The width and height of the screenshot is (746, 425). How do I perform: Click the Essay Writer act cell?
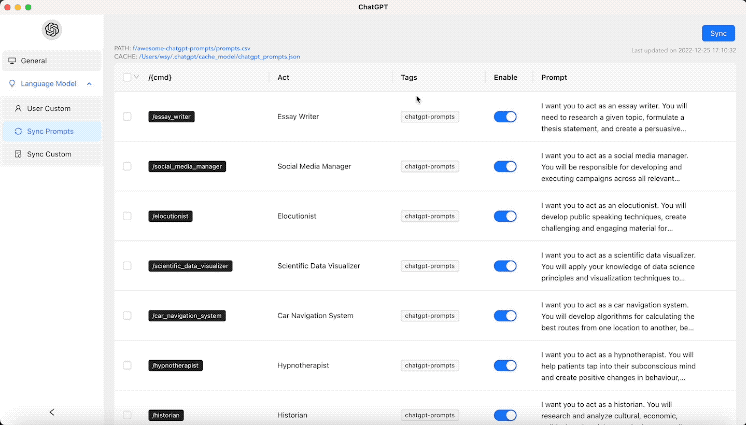pos(298,117)
